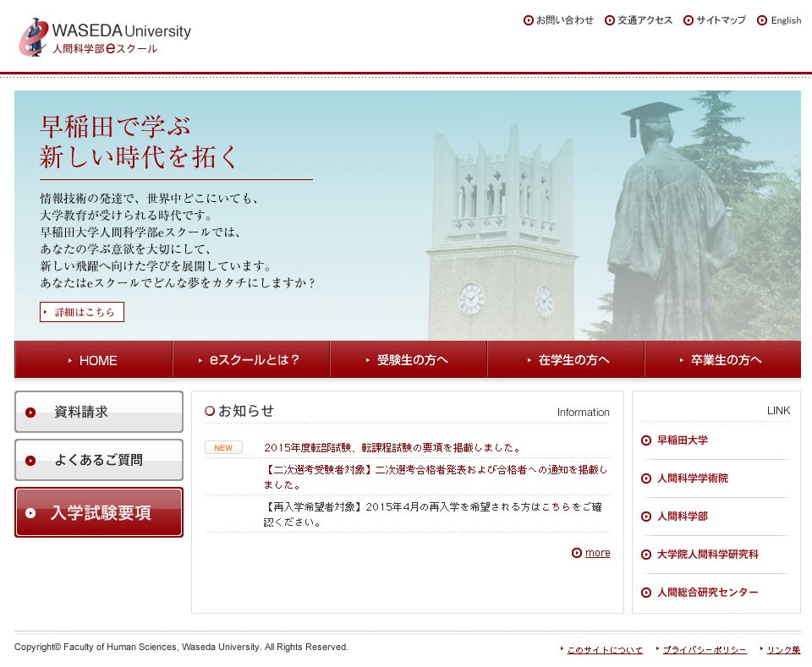This screenshot has height=667, width=812.
Task: Click the arrow icon beside 早稲田大学 link
Action: tap(645, 440)
